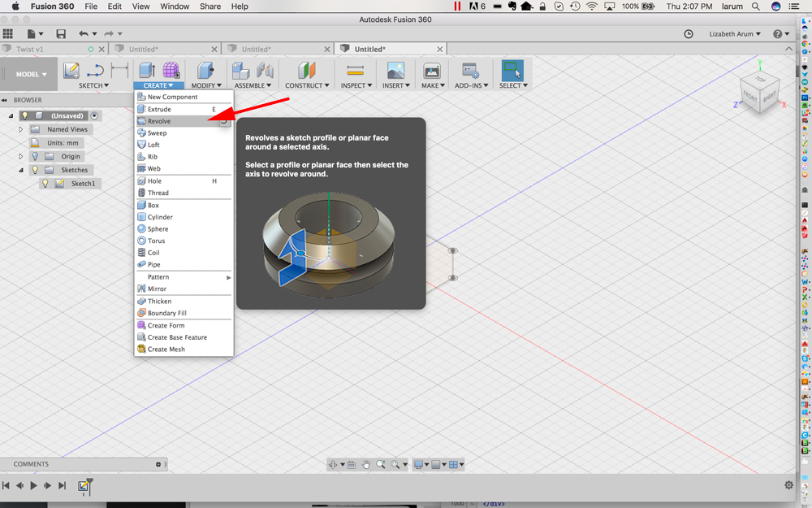Click the Joint icon above ASSEMBLE
Image resolution: width=812 pixels, height=508 pixels.
(x=265, y=71)
